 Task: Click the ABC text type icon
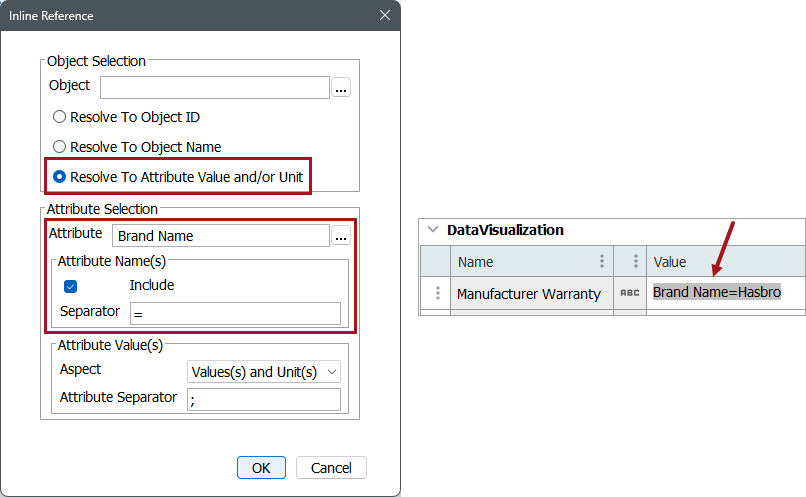tap(630, 293)
